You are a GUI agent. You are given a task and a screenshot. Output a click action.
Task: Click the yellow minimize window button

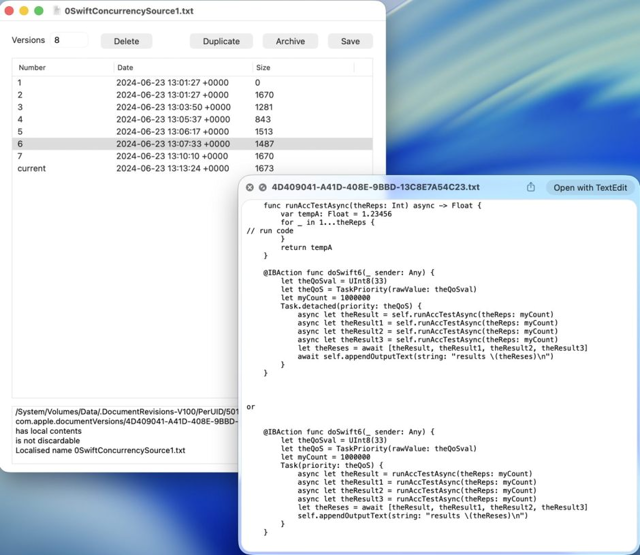click(x=24, y=11)
